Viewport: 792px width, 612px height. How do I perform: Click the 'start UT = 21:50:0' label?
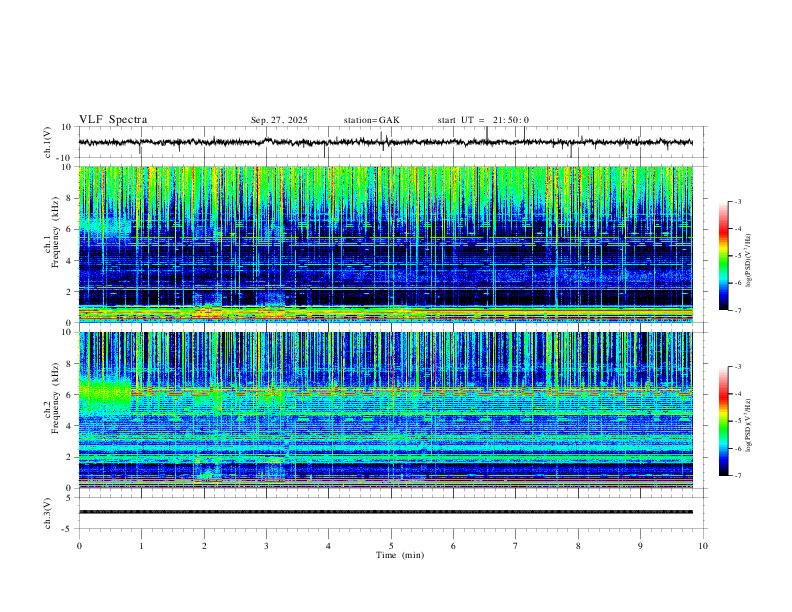pos(483,120)
